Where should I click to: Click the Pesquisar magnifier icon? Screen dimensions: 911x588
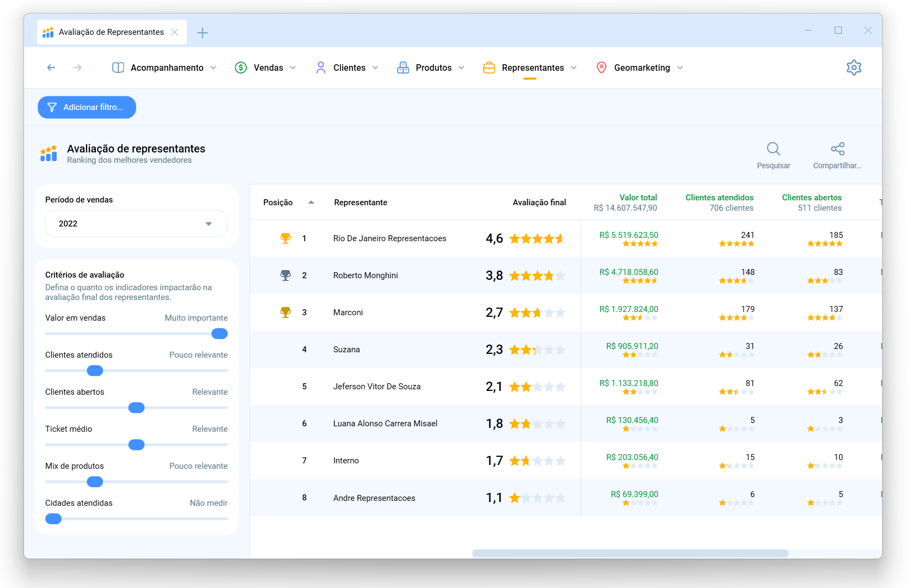click(773, 149)
